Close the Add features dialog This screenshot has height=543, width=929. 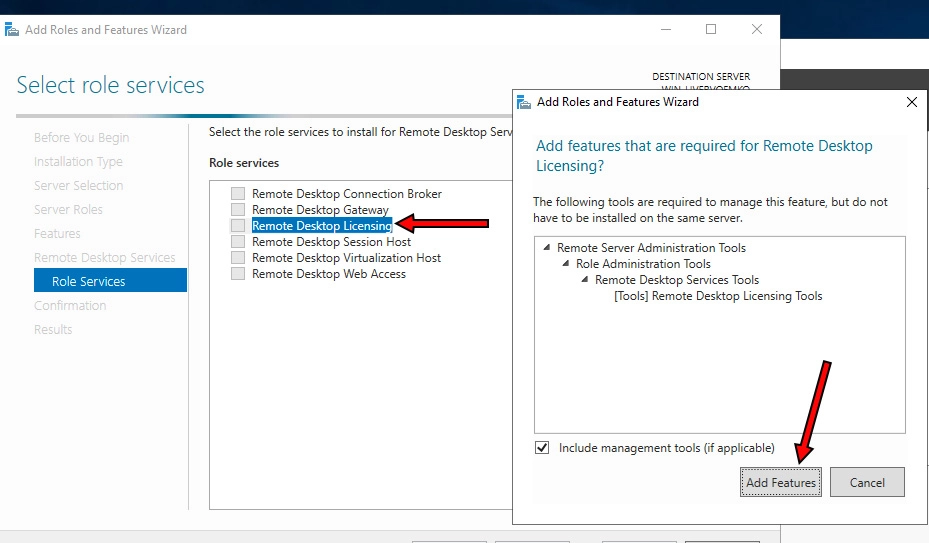(912, 102)
